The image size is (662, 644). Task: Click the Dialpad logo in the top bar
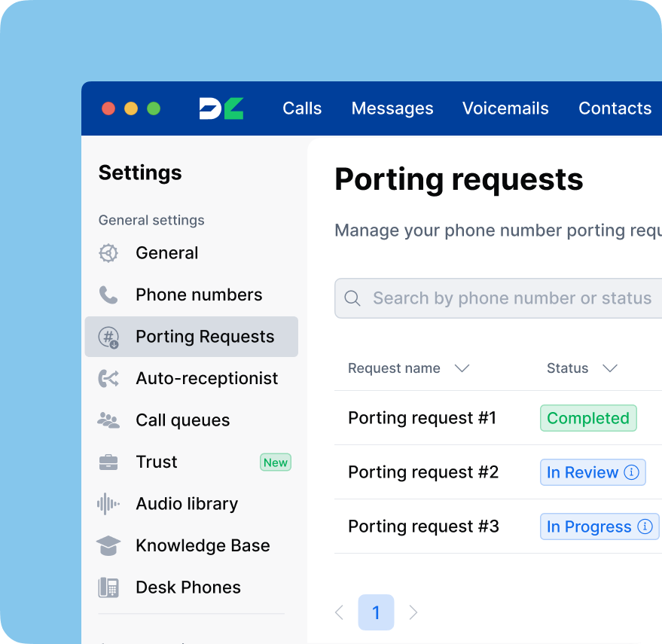[x=221, y=108]
